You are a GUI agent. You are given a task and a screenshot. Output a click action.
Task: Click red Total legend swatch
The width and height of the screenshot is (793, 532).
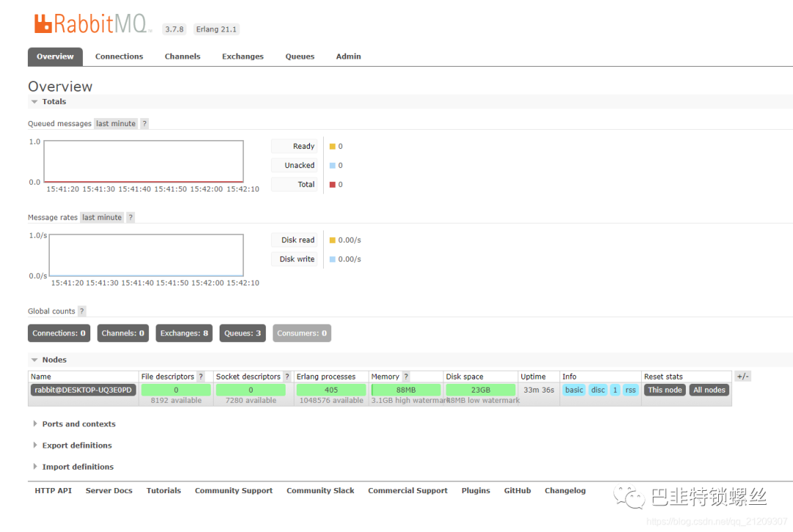pos(333,184)
